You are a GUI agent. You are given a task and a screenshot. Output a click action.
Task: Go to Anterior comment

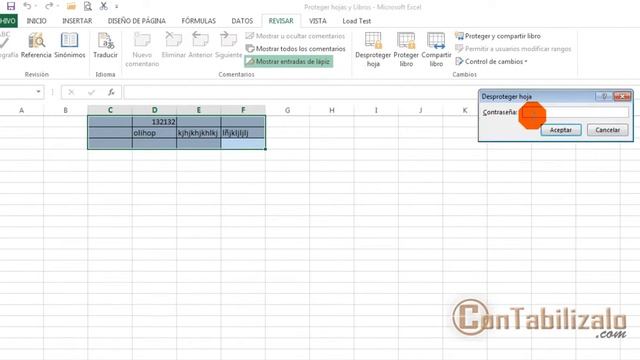pos(200,45)
